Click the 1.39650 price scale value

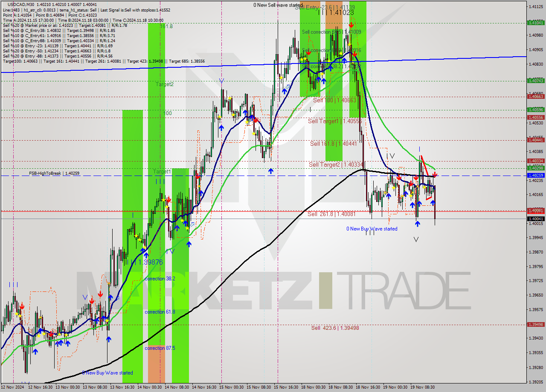(537, 295)
